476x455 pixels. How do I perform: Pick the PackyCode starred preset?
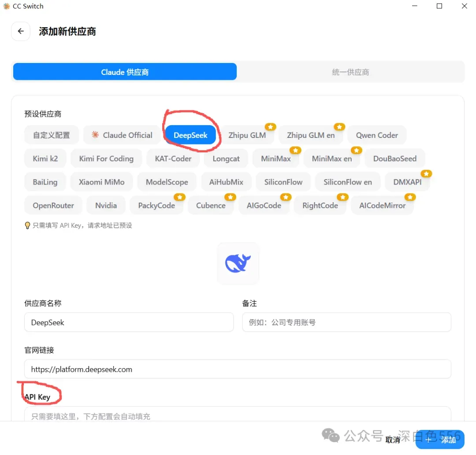tap(156, 205)
